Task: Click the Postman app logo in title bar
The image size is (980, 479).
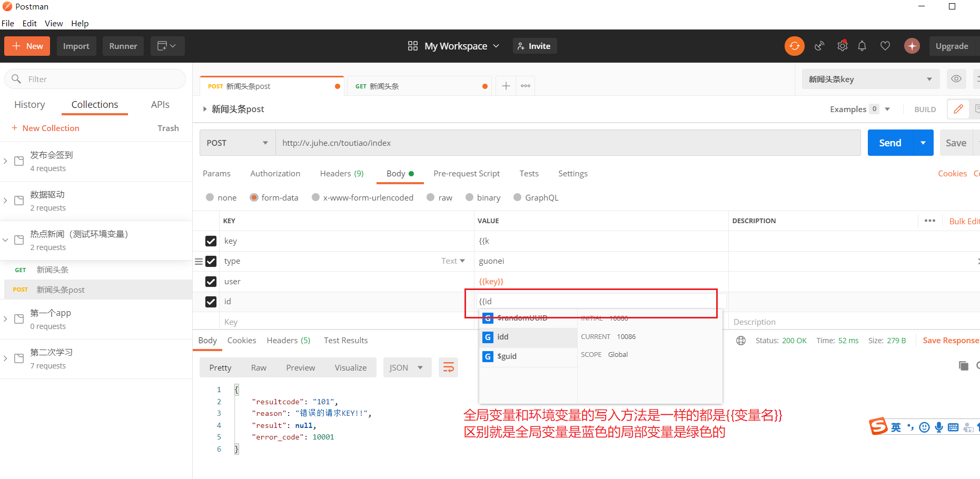Action: [7, 6]
